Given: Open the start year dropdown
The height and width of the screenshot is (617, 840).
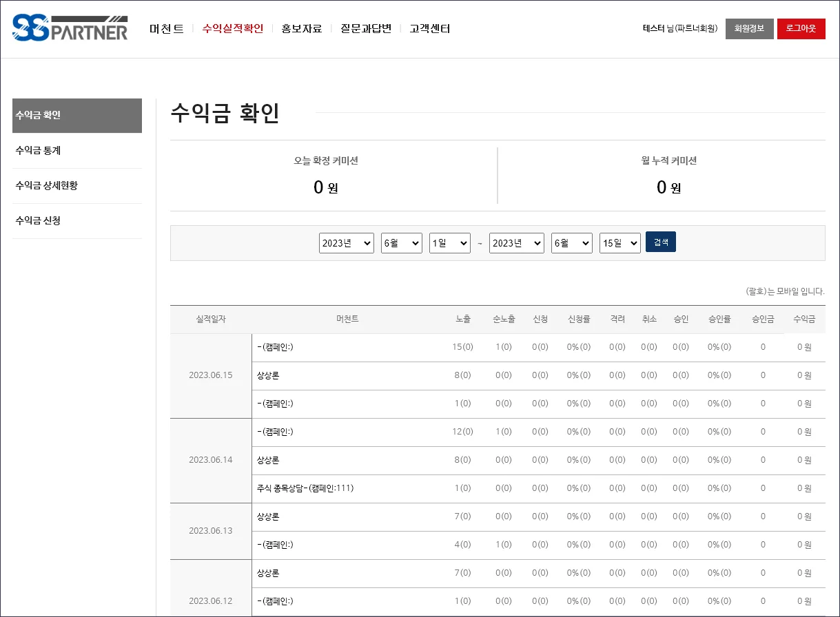Looking at the screenshot, I should click(347, 243).
